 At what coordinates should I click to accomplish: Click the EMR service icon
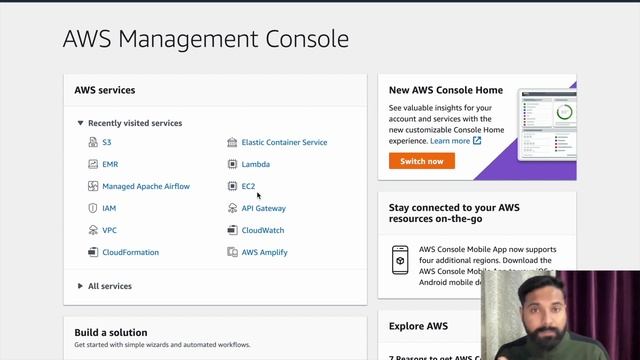tap(93, 164)
